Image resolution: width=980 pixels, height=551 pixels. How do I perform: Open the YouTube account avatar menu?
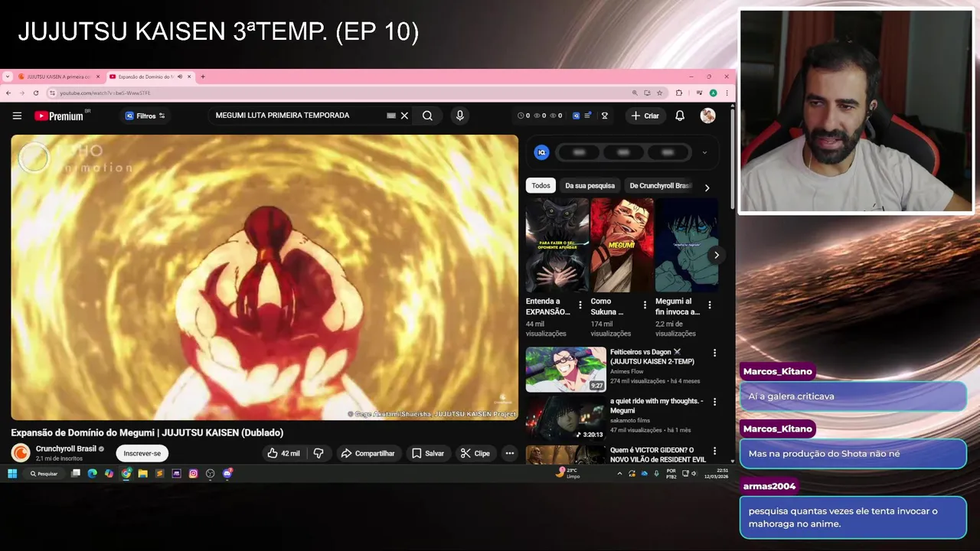707,116
